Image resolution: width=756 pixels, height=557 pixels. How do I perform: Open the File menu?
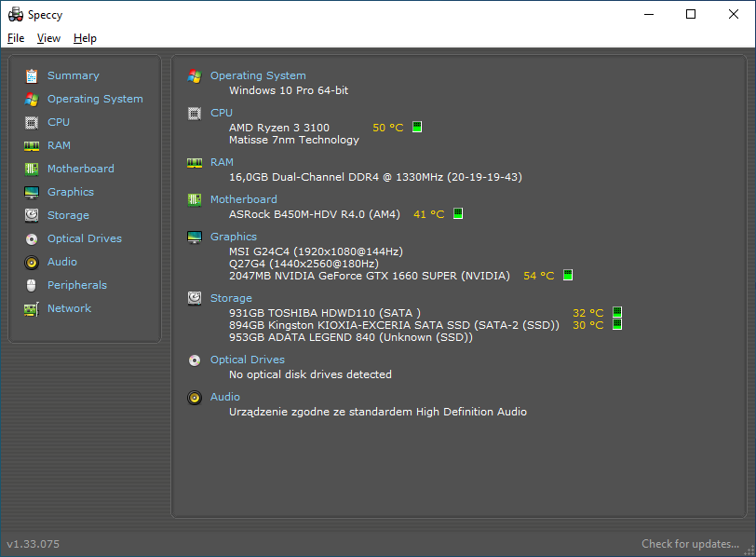tap(16, 38)
